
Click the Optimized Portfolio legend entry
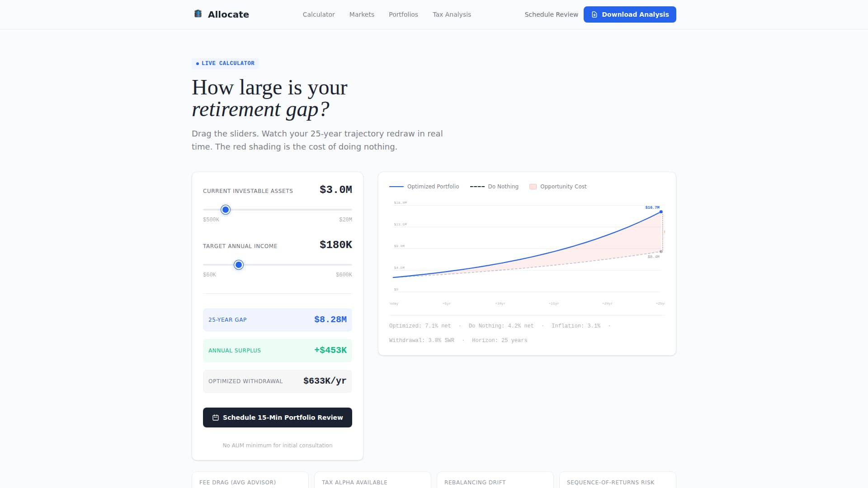[x=424, y=187]
